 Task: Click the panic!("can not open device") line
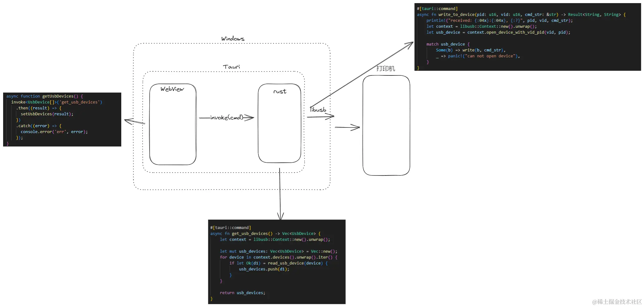click(478, 56)
